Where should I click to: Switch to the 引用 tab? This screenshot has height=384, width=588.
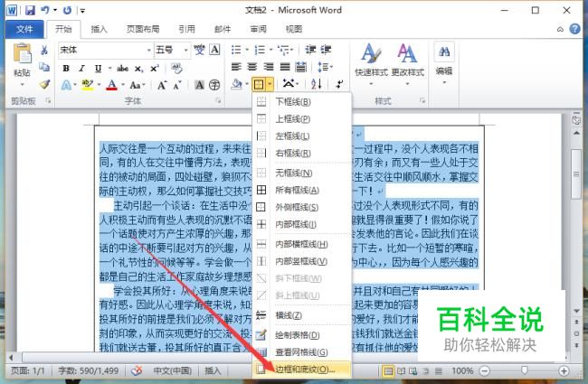point(186,29)
